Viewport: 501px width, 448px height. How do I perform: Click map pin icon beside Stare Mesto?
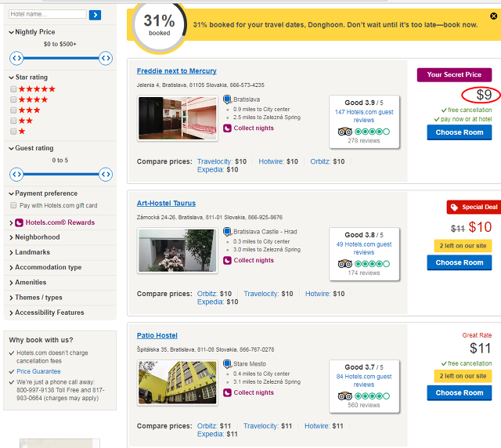point(227,364)
